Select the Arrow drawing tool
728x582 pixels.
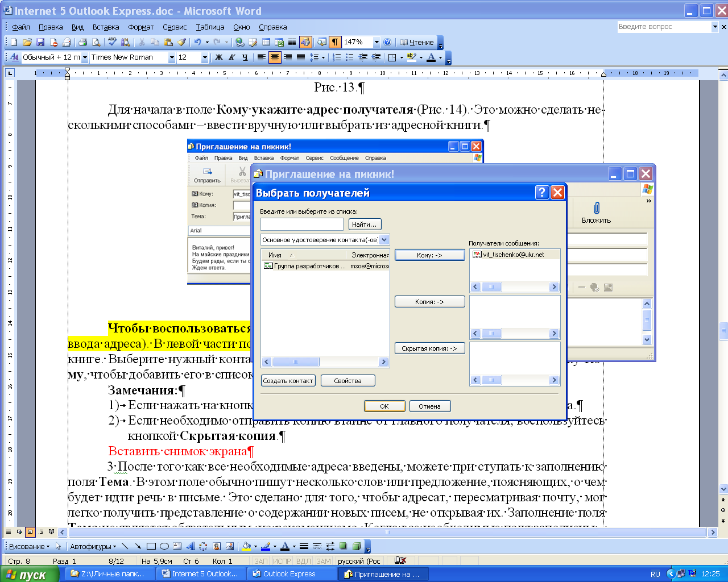tap(138, 546)
